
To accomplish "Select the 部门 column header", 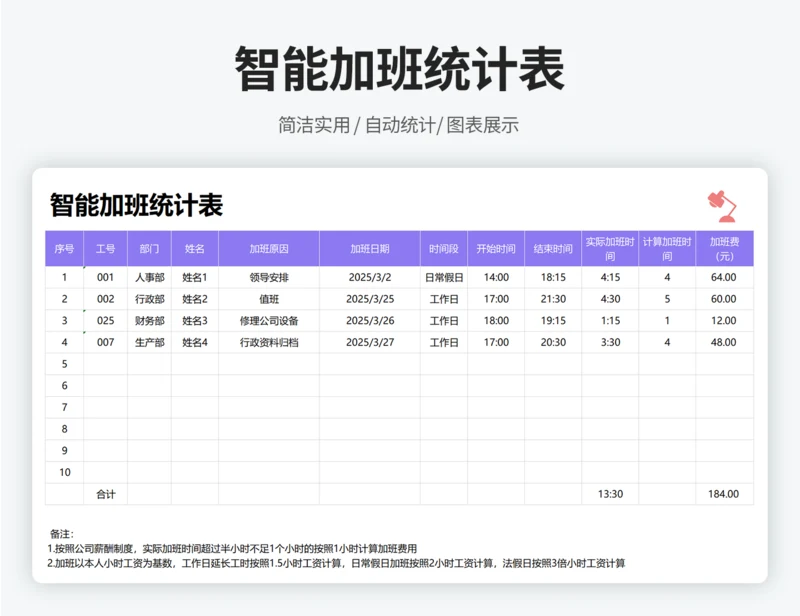I will pyautogui.click(x=149, y=249).
